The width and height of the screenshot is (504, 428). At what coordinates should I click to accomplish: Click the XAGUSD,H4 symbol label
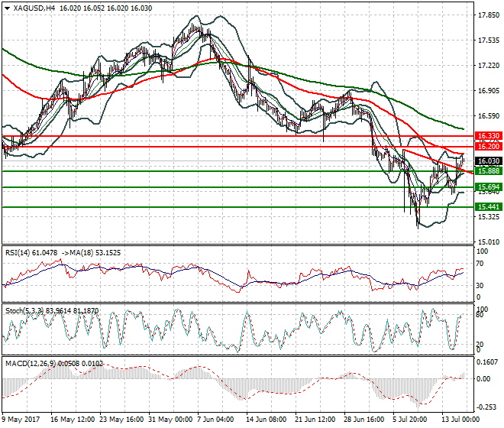[34, 8]
